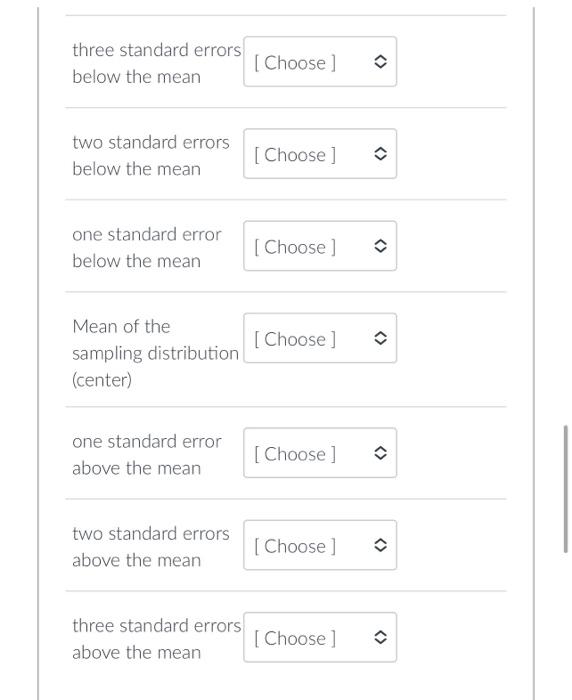Click up-down arrows on three errors above row

[380, 637]
